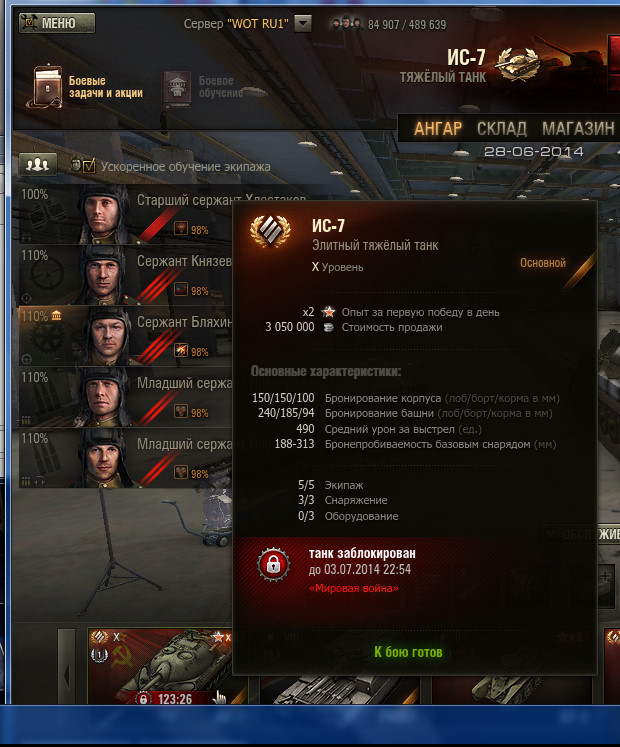Expand the server WOT RU1 dropdown
The height and width of the screenshot is (747, 620).
[303, 23]
